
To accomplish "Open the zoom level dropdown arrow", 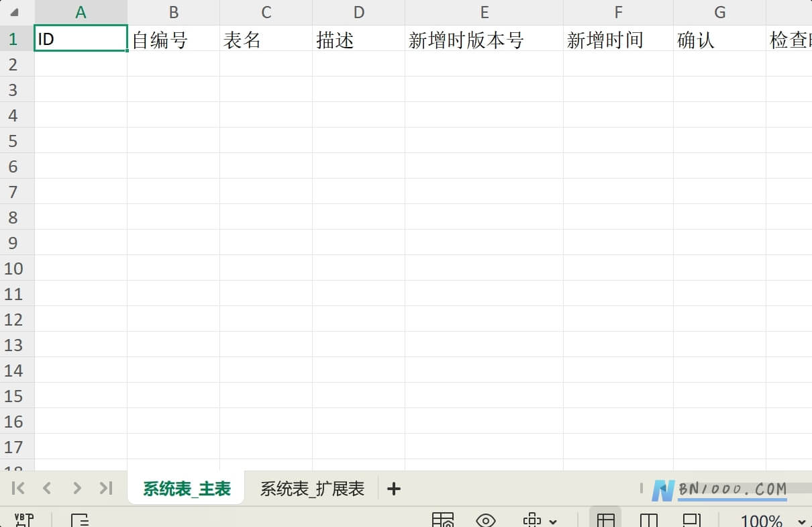I will pyautogui.click(x=801, y=522).
